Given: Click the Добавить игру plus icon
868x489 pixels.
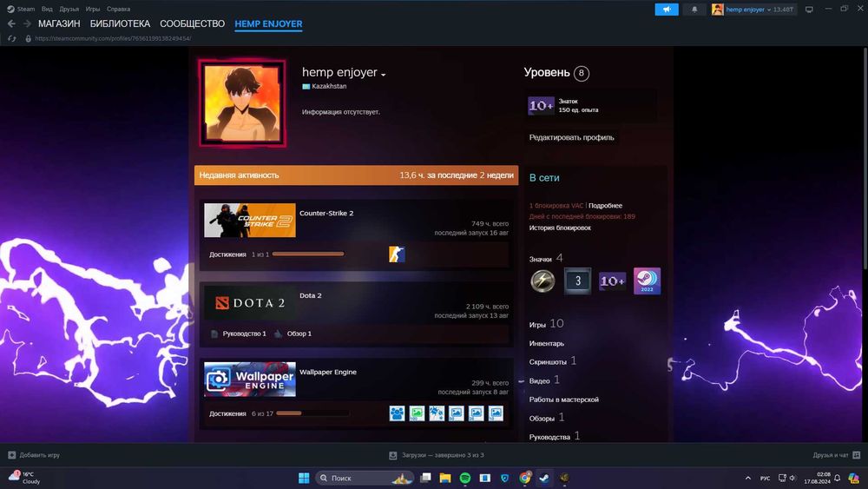Looking at the screenshot, I should pos(11,455).
